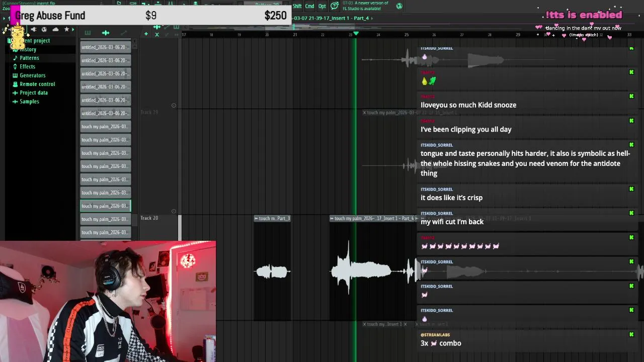Click bar 20 on the playlist ruler
The image size is (644, 362).
pos(267,35)
